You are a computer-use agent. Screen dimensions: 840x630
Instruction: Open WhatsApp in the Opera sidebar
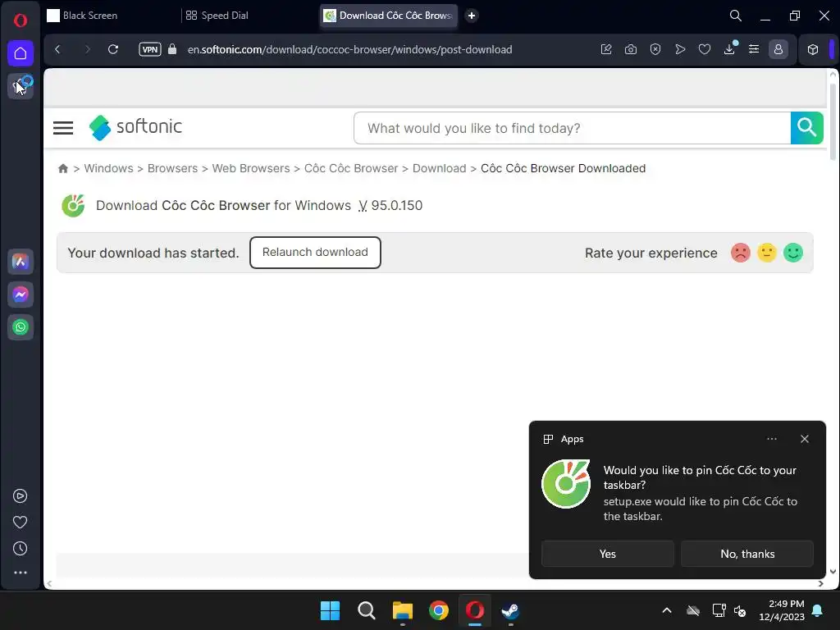[x=21, y=327]
